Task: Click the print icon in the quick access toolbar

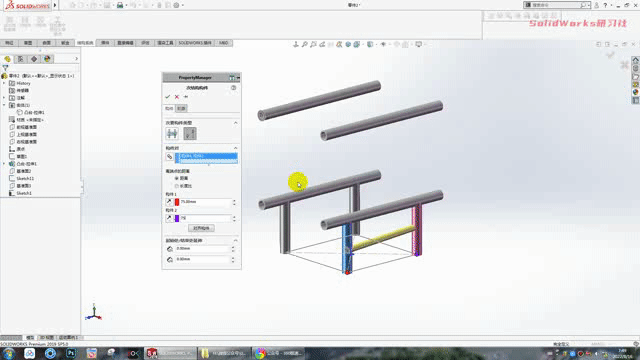Action: click(120, 5)
